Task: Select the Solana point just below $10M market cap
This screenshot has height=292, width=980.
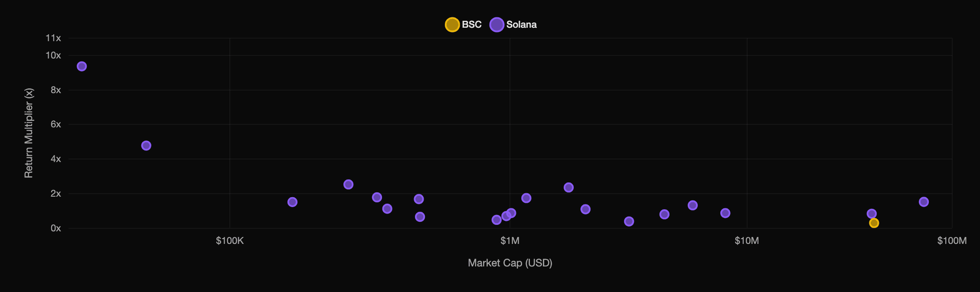Action: [725, 213]
